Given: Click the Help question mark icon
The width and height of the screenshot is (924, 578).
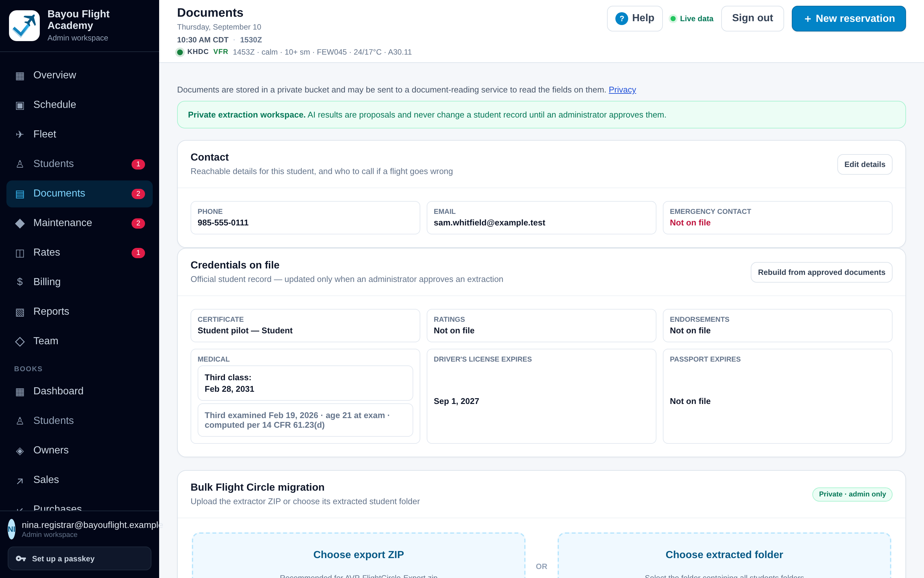Looking at the screenshot, I should click(621, 18).
